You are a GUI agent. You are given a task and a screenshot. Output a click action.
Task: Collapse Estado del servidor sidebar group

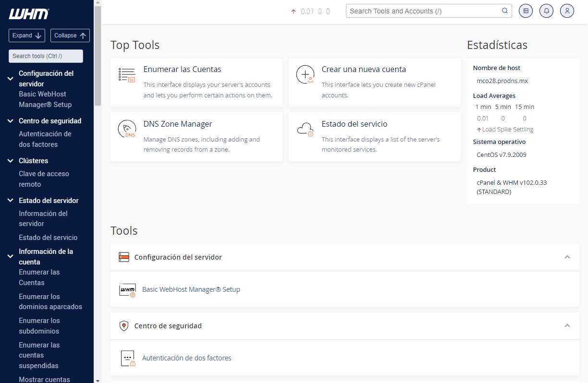10,201
